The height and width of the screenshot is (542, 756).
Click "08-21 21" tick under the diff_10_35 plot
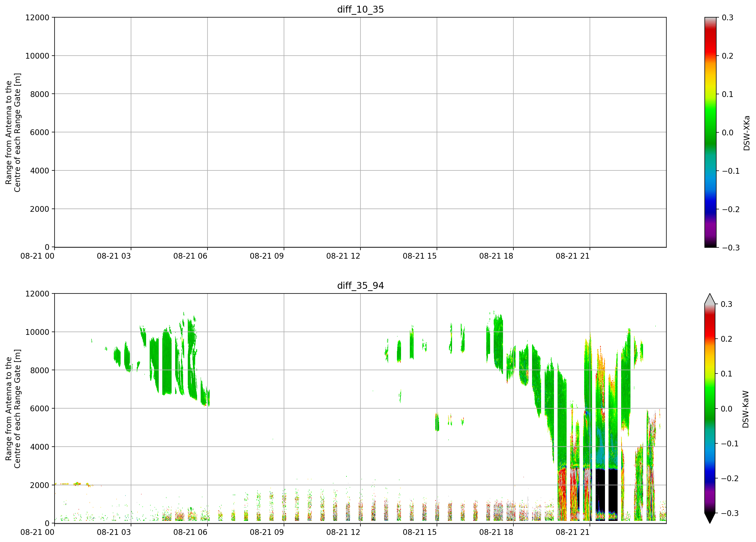573,256
